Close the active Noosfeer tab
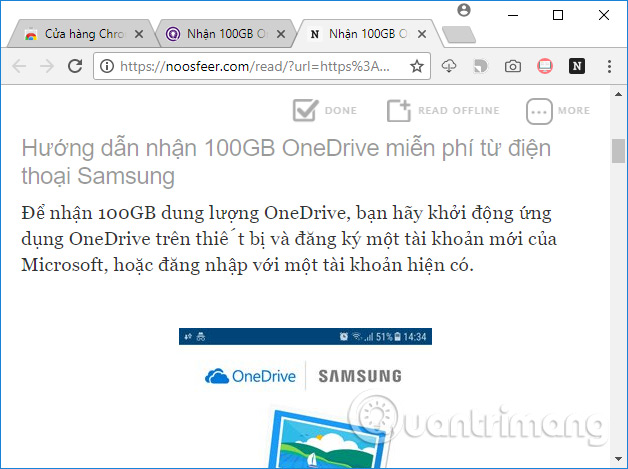The width and height of the screenshot is (628, 469). [x=422, y=34]
